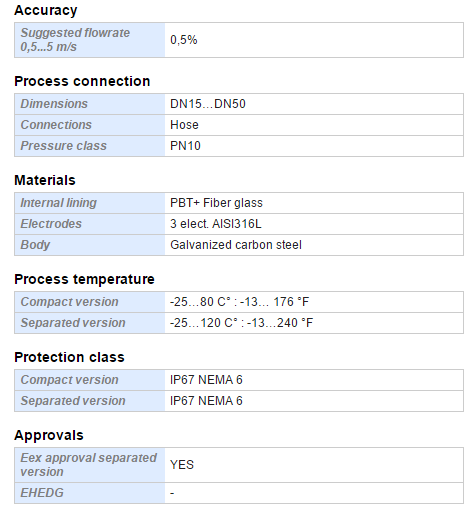Click the Process connection heading
This screenshot has height=515, width=476.
point(82,81)
